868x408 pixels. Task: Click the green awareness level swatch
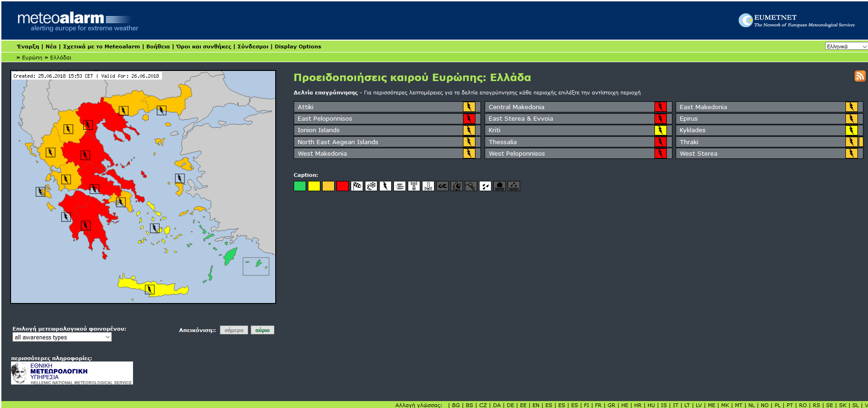[300, 186]
